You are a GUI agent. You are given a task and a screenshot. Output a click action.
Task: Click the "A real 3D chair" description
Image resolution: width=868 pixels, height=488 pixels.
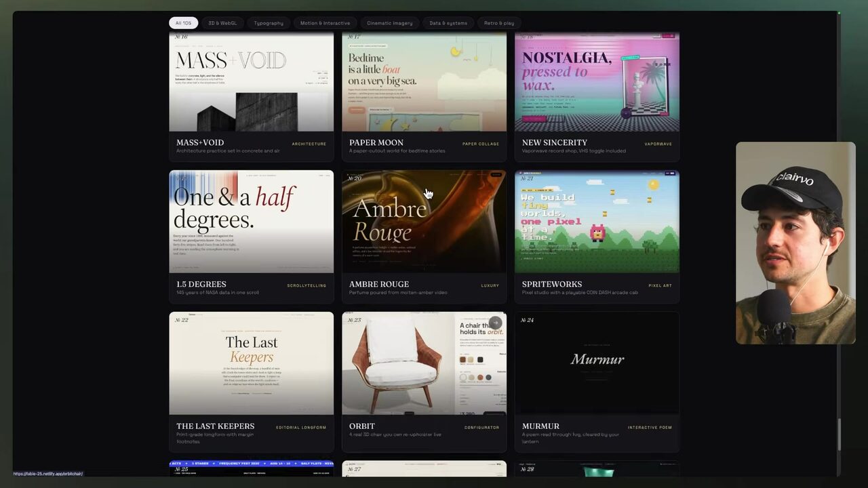396,434
